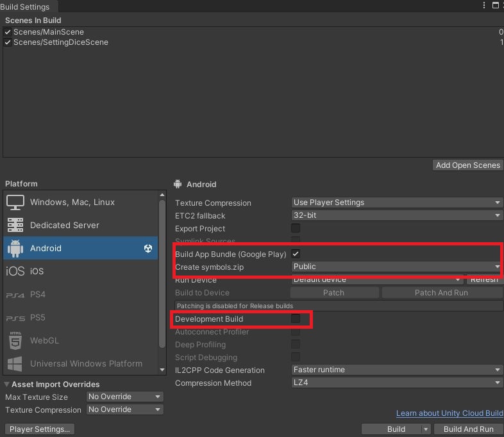Click the Build button
The image size is (504, 437).
[392, 429]
